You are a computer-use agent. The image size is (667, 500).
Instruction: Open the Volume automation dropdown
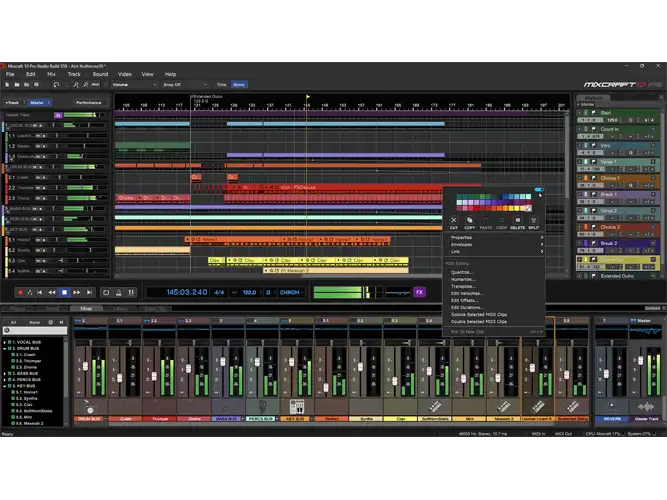click(134, 85)
